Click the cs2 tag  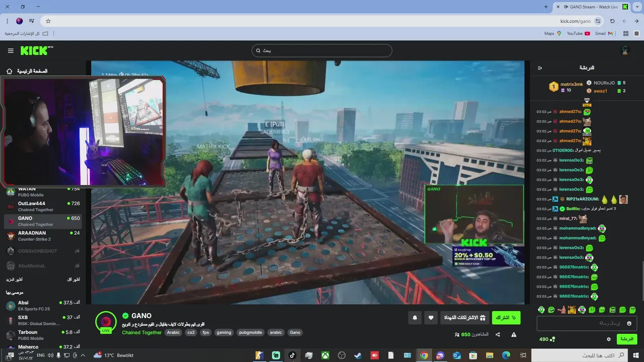click(x=191, y=332)
